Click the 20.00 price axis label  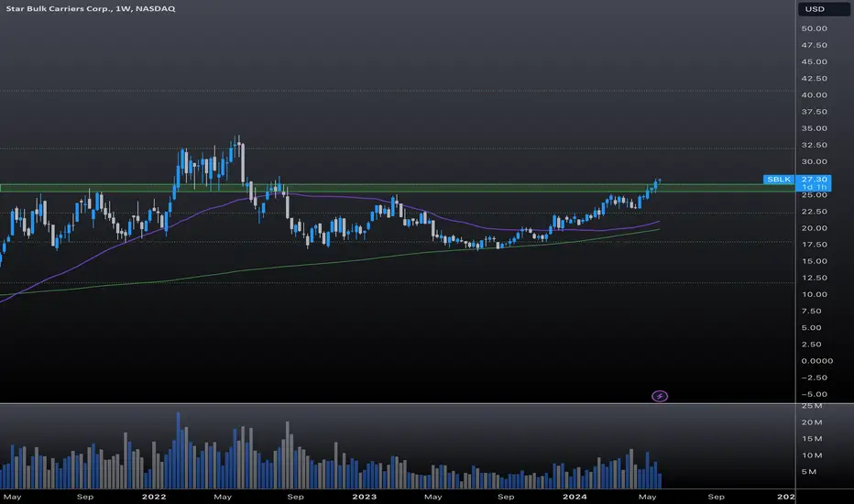814,228
